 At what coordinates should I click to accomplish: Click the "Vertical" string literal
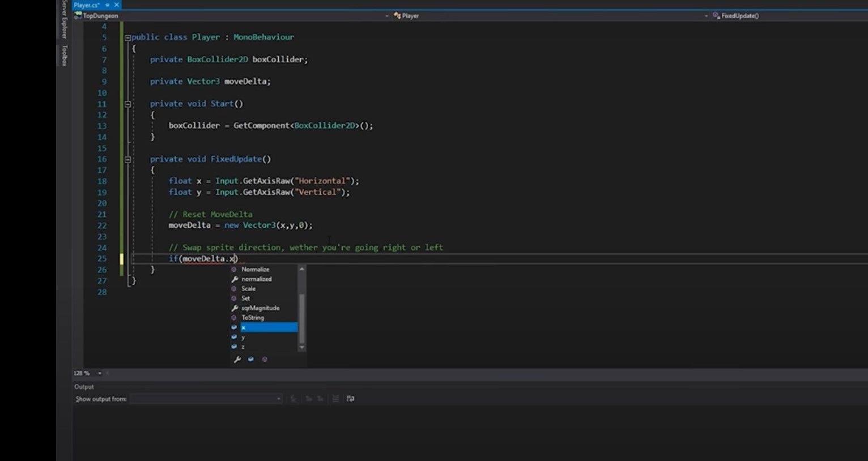coord(317,193)
